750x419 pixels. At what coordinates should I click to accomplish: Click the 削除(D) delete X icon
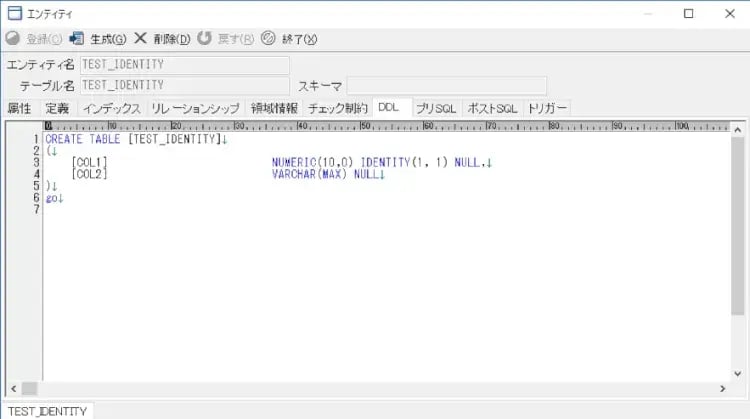[x=140, y=39]
